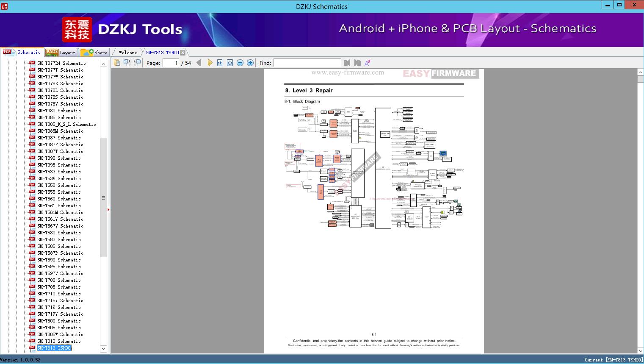Click the PDF icon beside SM-T395 Schematic
The width and height of the screenshot is (644, 364).
tap(32, 165)
